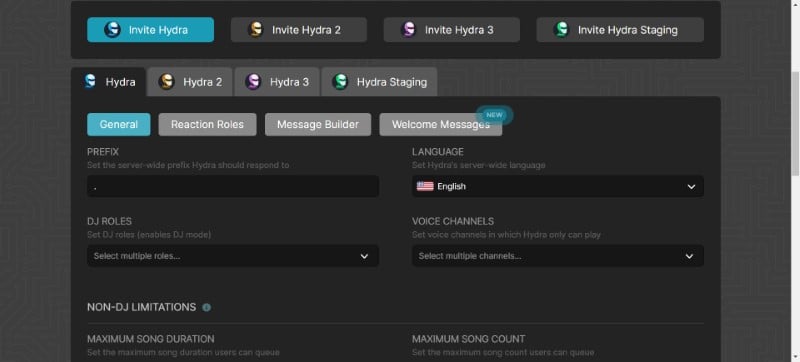Image resolution: width=800 pixels, height=362 pixels.
Task: Open the Language dropdown showing English
Action: 558,186
